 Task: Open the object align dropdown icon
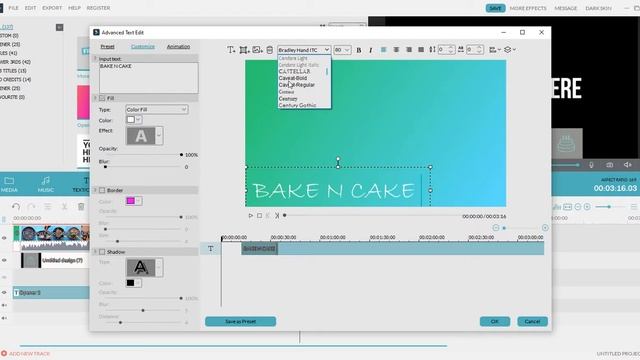(x=495, y=49)
